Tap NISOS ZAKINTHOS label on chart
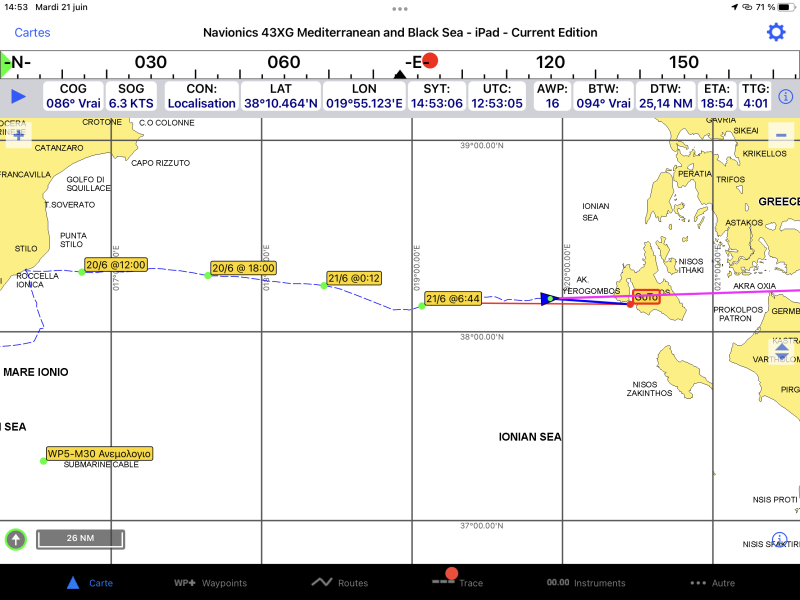 pyautogui.click(x=649, y=389)
